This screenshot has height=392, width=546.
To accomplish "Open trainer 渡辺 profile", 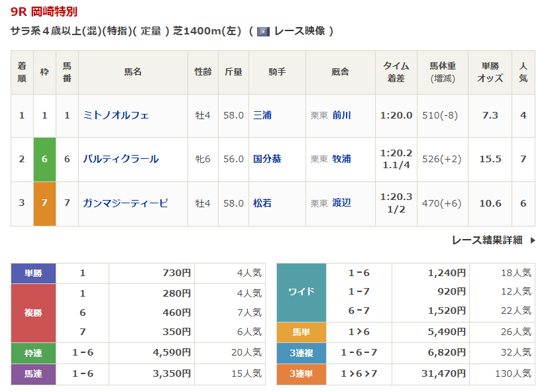I will [342, 203].
